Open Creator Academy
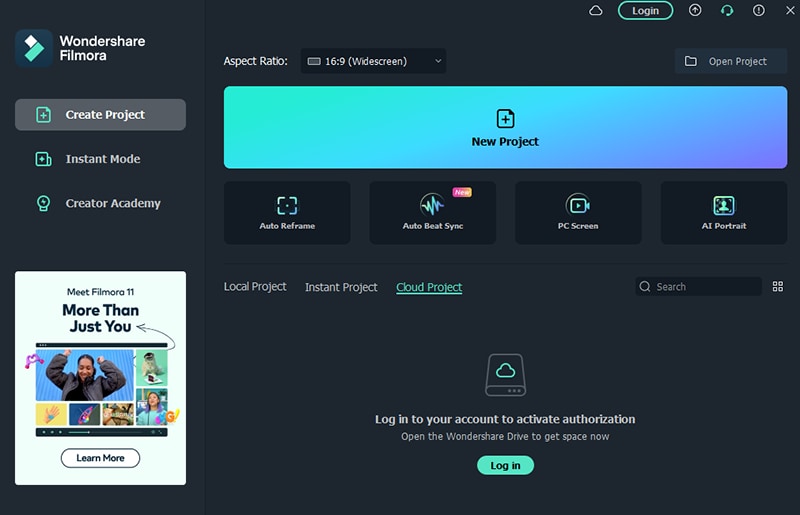Screen dimensions: 800x515 tap(101, 203)
